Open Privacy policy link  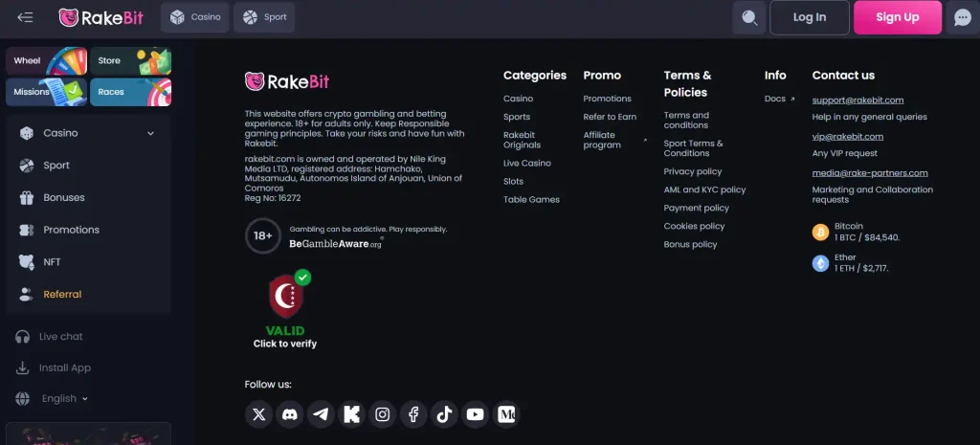tap(693, 171)
